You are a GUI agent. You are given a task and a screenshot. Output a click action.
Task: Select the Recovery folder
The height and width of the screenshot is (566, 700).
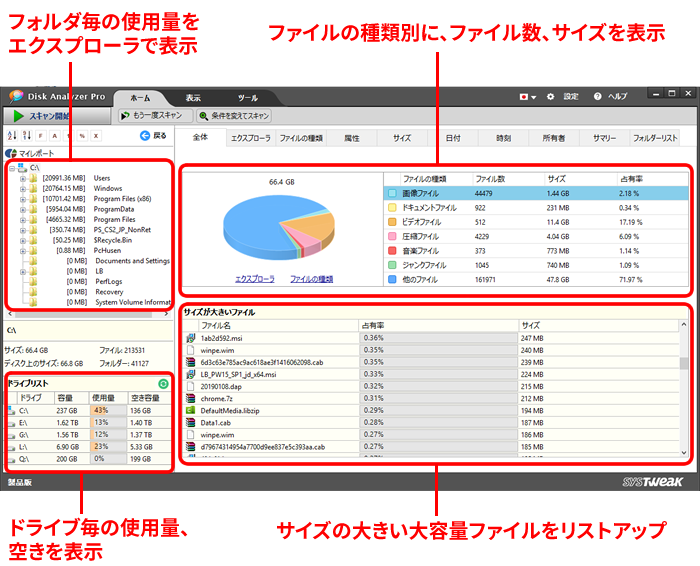pyautogui.click(x=109, y=292)
